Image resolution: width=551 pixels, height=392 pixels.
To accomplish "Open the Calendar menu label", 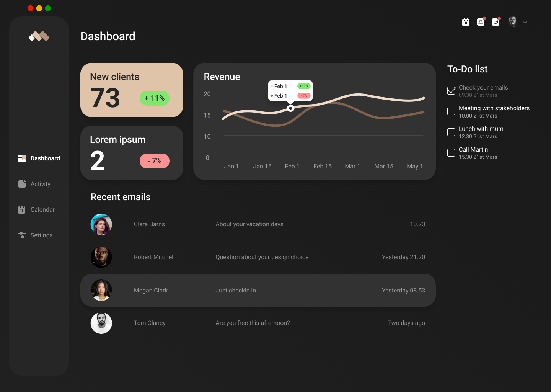I will point(42,210).
